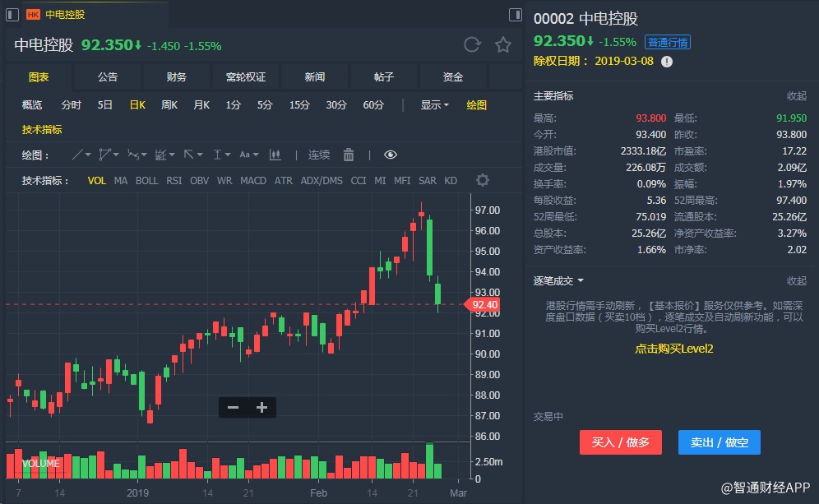Collapse the 主要指标 section with 收起
The width and height of the screenshot is (819, 504).
796,96
